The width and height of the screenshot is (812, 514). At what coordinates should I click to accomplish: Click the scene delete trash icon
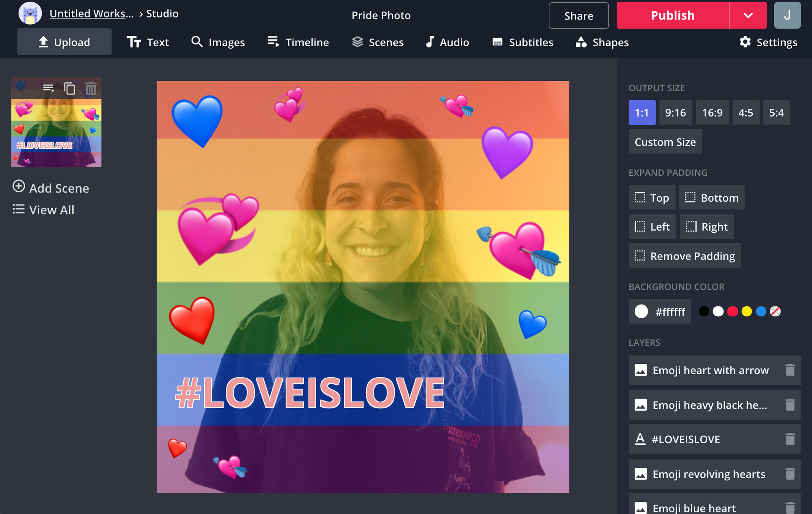(91, 88)
